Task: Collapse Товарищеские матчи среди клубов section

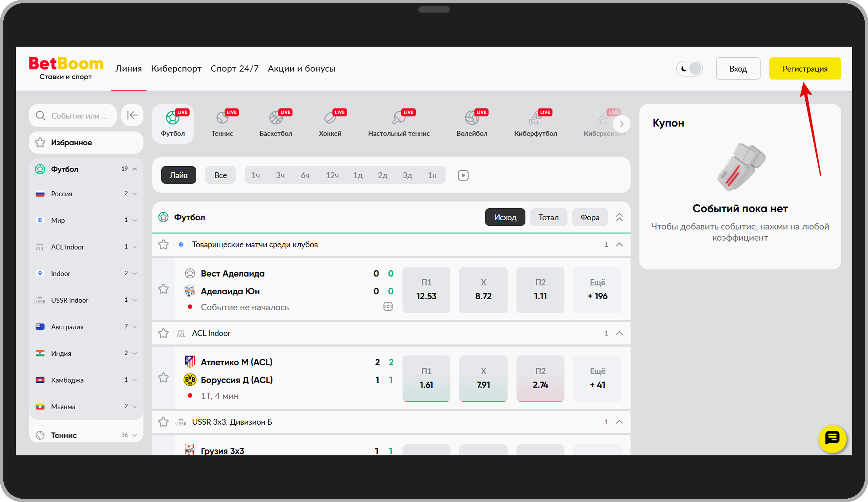Action: tap(619, 245)
